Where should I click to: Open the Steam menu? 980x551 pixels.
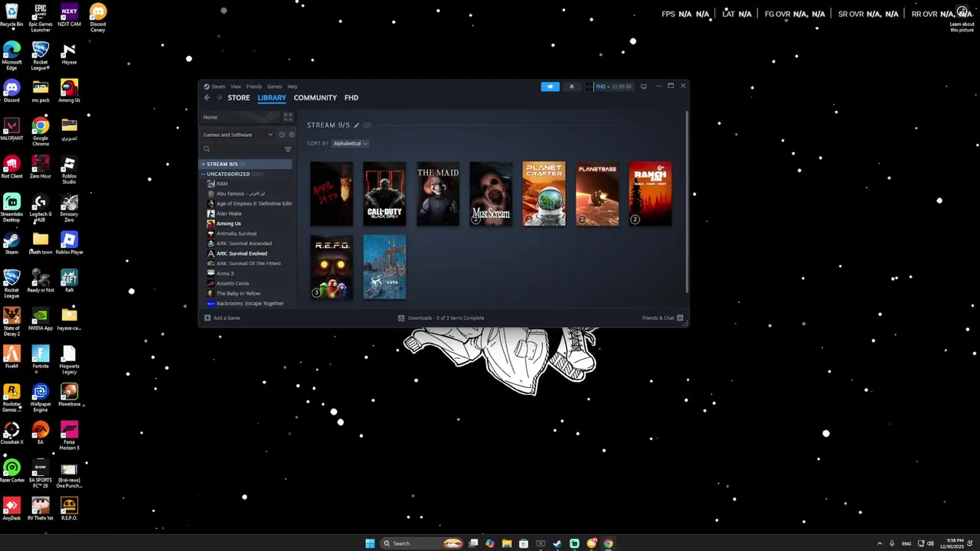(x=218, y=86)
